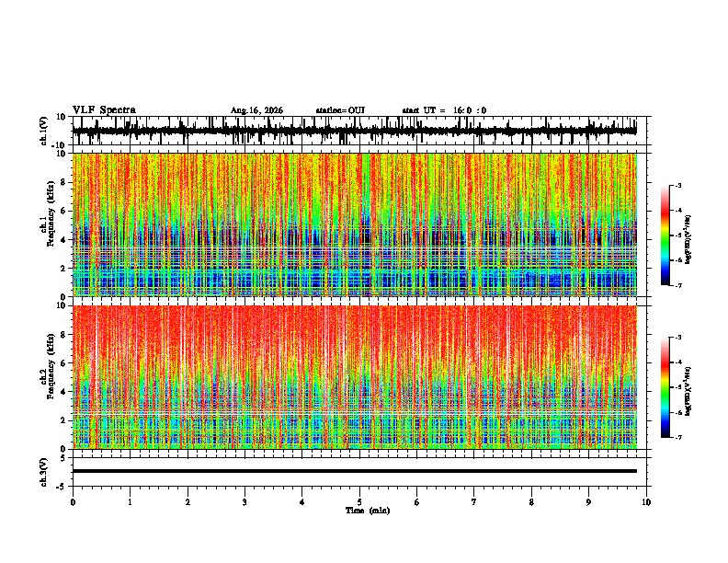Click inside the ch.1 spectrogram plot

click(x=354, y=224)
